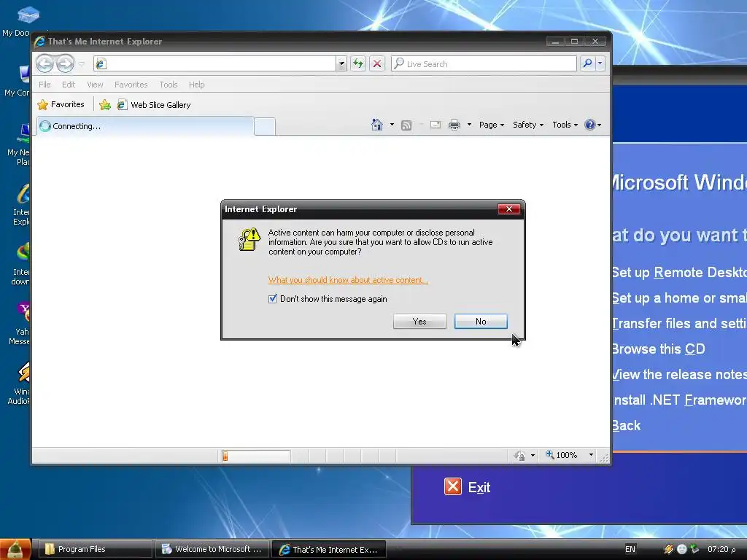Click the magnifier Search button
747x560 pixels.
(587, 63)
